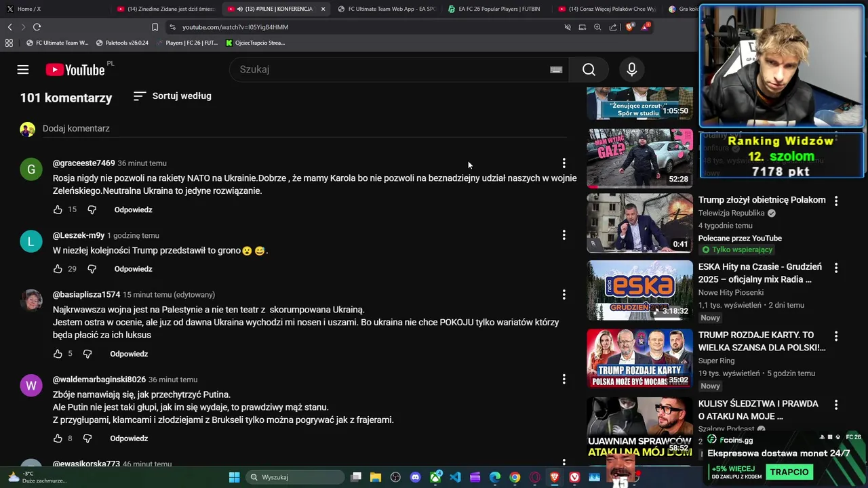Open avatar of user @graceeste7469

point(31,169)
